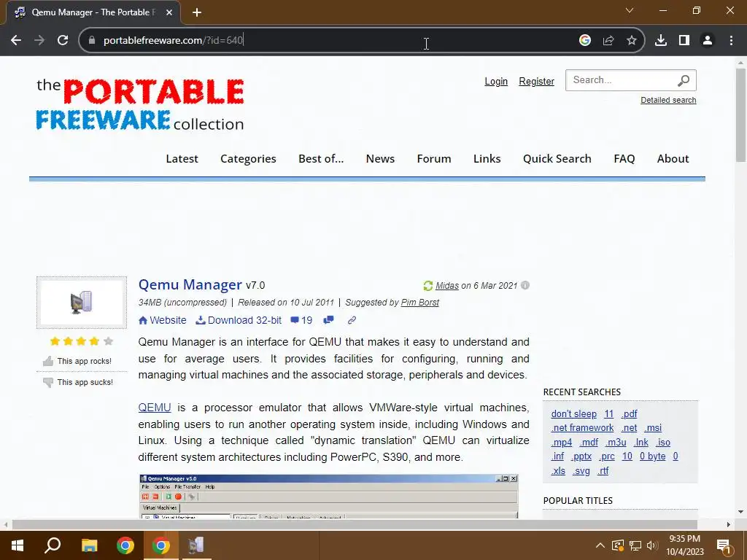Click the horizontal scrollbar thumb

tap(355, 524)
